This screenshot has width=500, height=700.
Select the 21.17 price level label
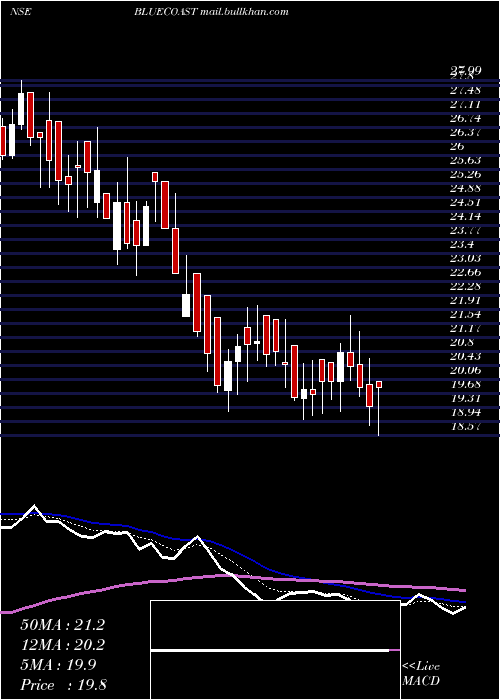pos(466,329)
